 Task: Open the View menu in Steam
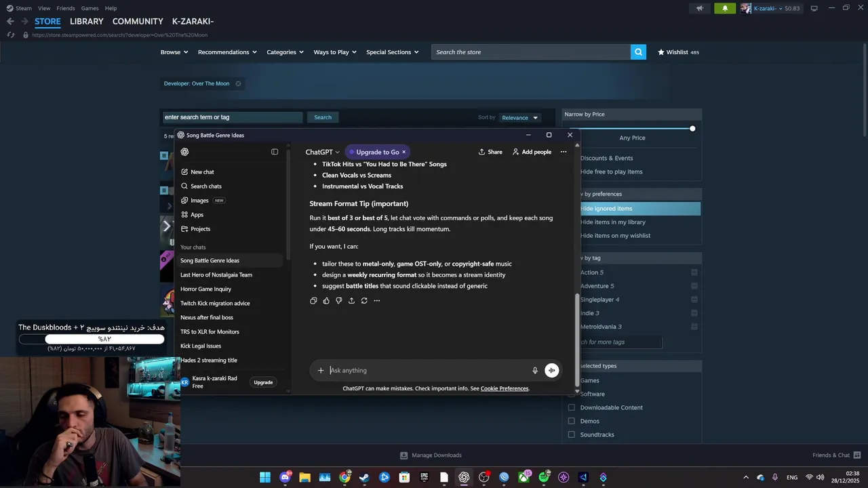[x=44, y=8]
